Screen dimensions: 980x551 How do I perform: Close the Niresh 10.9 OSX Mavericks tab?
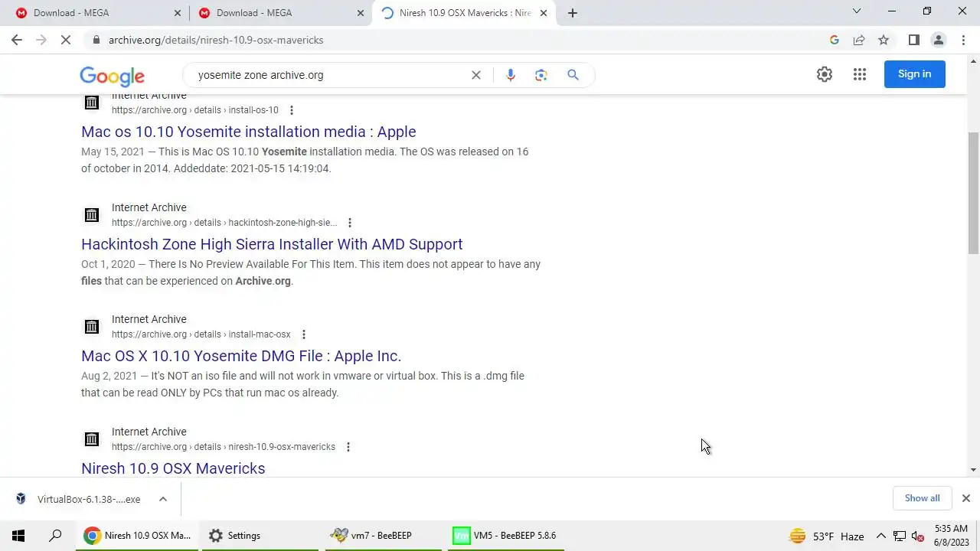point(544,13)
